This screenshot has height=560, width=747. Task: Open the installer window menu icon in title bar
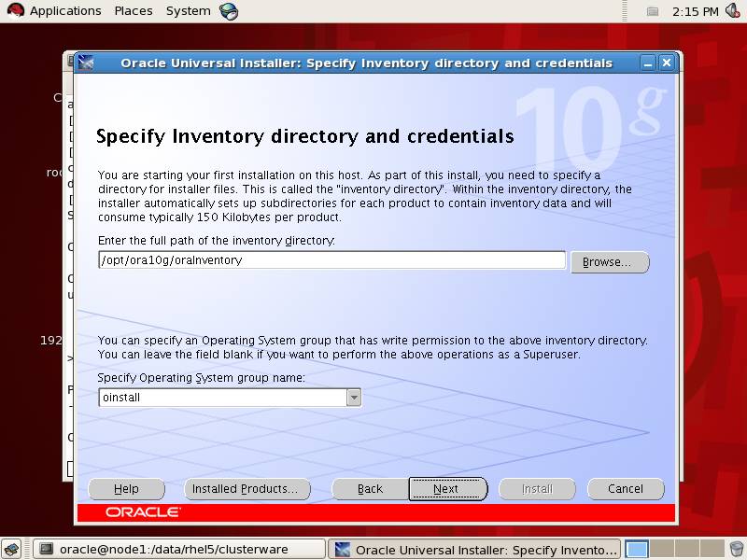(x=86, y=63)
